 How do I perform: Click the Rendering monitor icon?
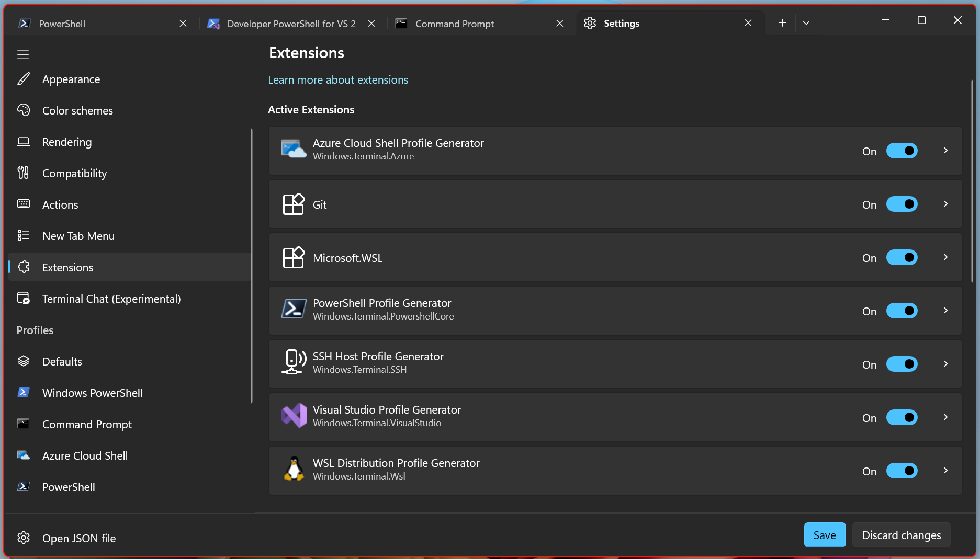click(24, 142)
